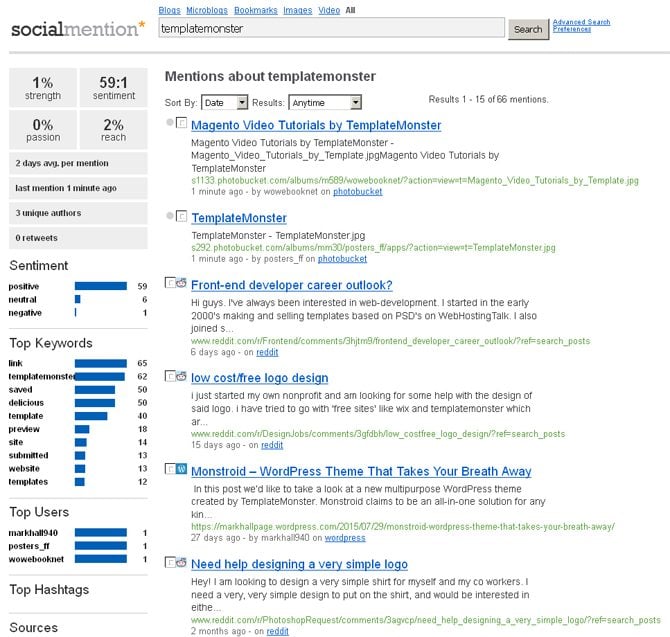The image size is (670, 637).
Task: Click the search box containing templatemonster
Action: 332,29
